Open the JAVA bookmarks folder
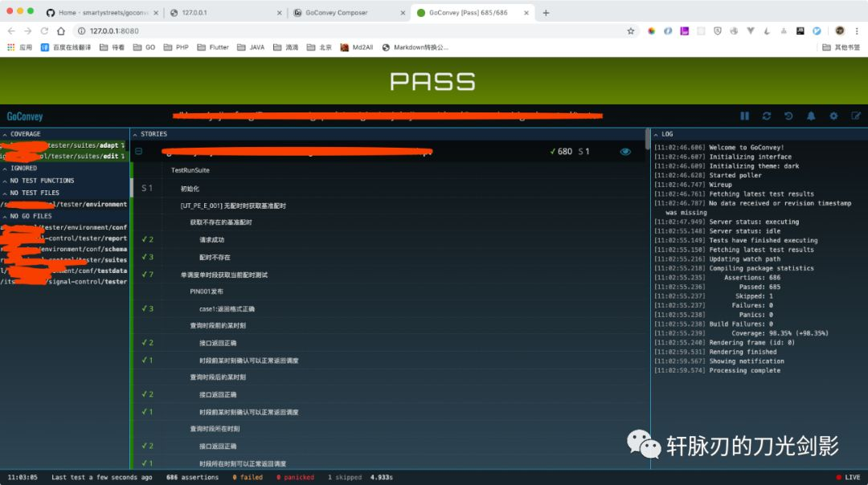Viewport: 868px width, 485px height. click(x=251, y=47)
